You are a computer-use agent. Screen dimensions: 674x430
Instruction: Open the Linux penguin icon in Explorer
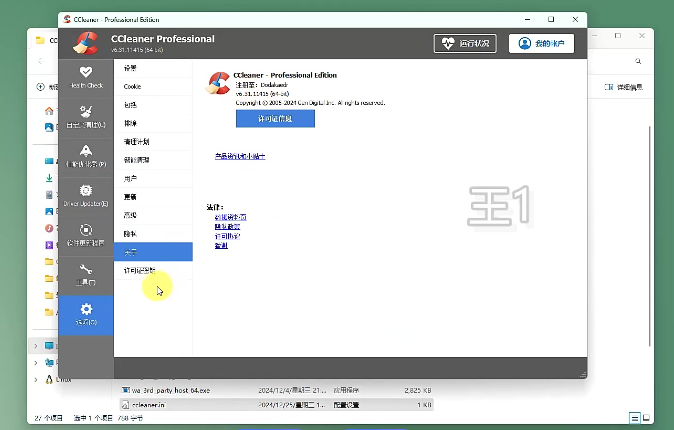click(49, 379)
